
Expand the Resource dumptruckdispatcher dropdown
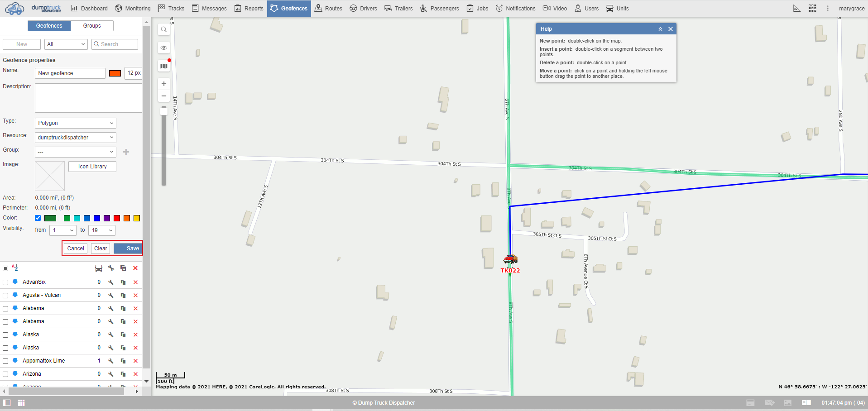[x=75, y=138]
